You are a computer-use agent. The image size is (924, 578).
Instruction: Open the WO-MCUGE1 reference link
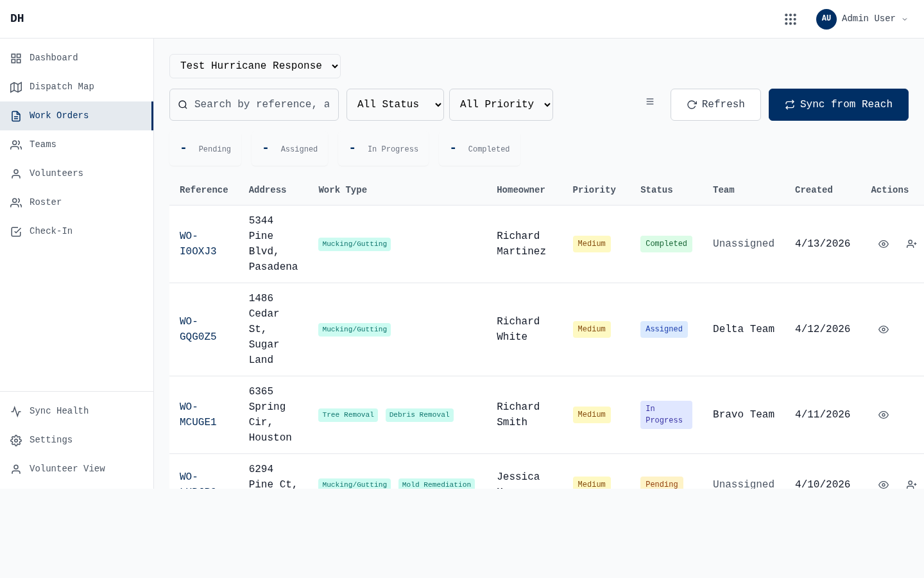[x=198, y=415]
